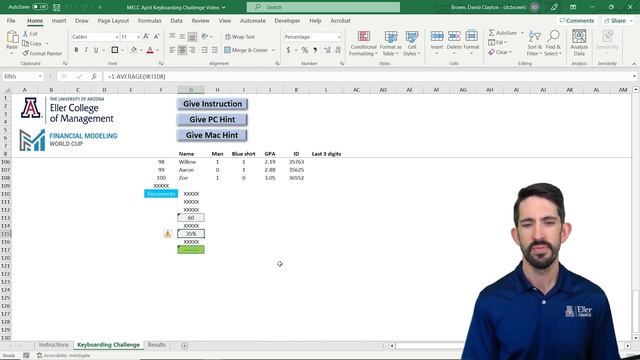Image resolution: width=640 pixels, height=360 pixels.
Task: Open the font size dropdown
Action: coord(138,37)
